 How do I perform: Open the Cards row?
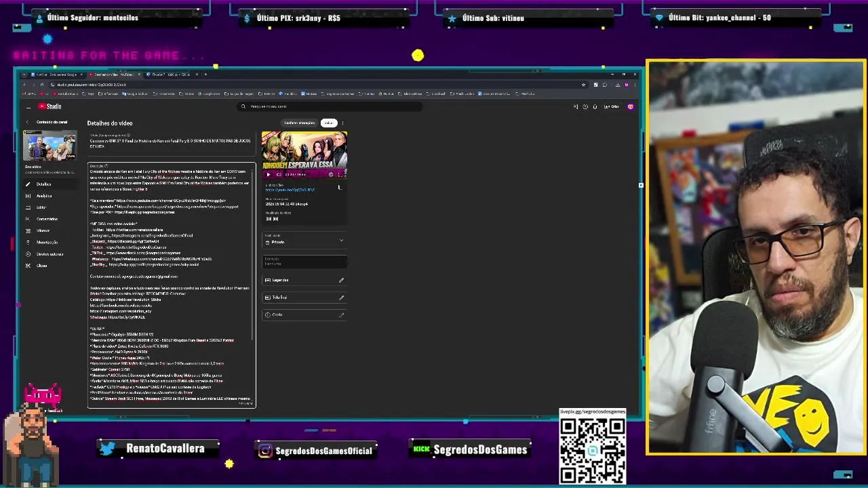[304, 314]
